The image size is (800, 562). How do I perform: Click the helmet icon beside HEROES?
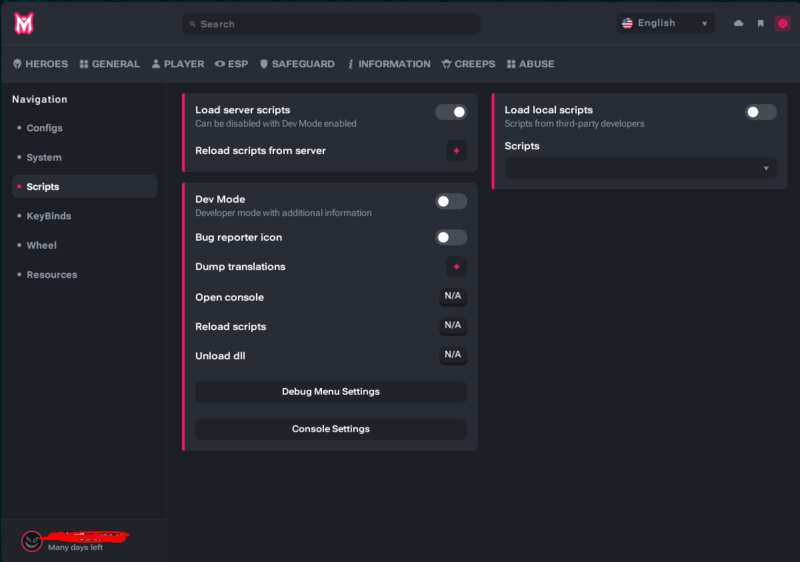coord(17,64)
